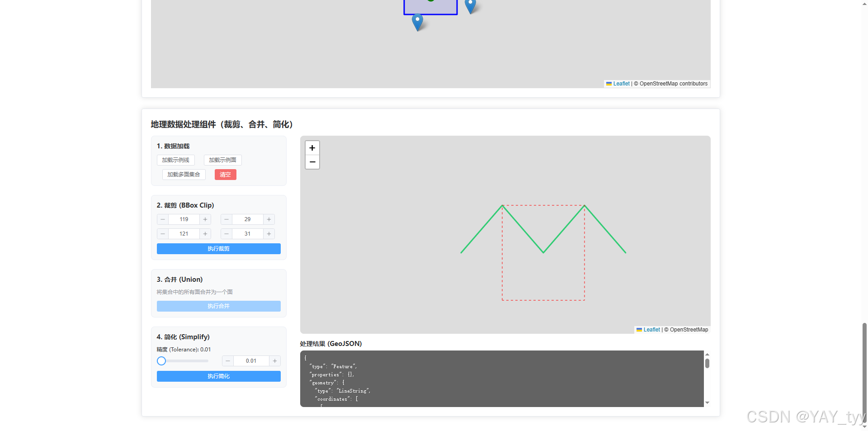
Task: Load the sample line (加载示例线)
Action: click(x=176, y=160)
